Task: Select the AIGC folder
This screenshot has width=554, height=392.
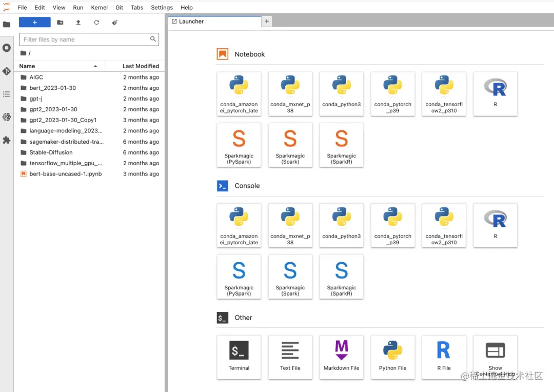Action: tap(90, 77)
